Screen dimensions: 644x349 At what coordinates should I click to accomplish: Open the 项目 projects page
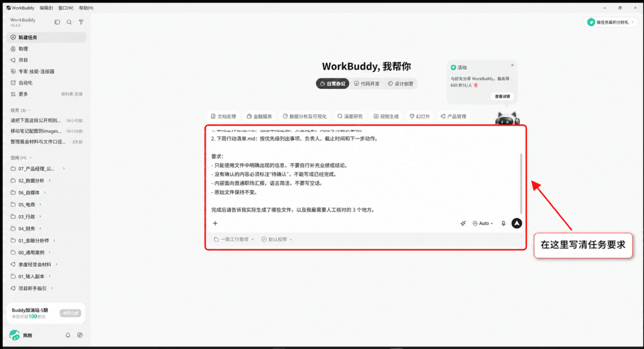47,60
